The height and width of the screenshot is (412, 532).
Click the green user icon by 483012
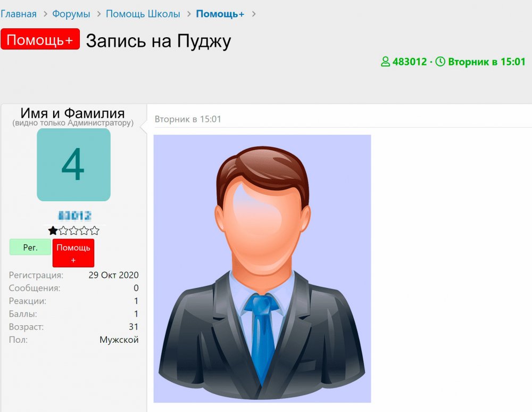[385, 62]
